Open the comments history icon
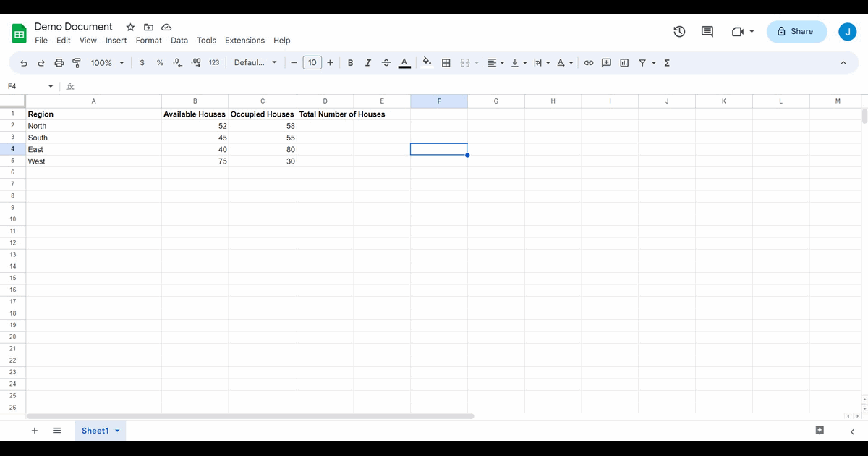Image resolution: width=868 pixels, height=456 pixels. coord(707,31)
